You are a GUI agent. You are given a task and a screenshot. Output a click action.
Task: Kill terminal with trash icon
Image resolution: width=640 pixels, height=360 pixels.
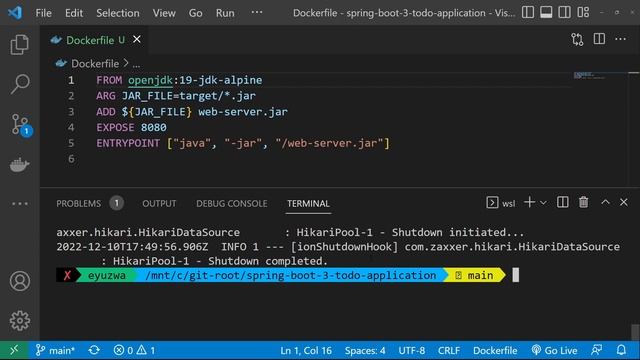coord(583,202)
